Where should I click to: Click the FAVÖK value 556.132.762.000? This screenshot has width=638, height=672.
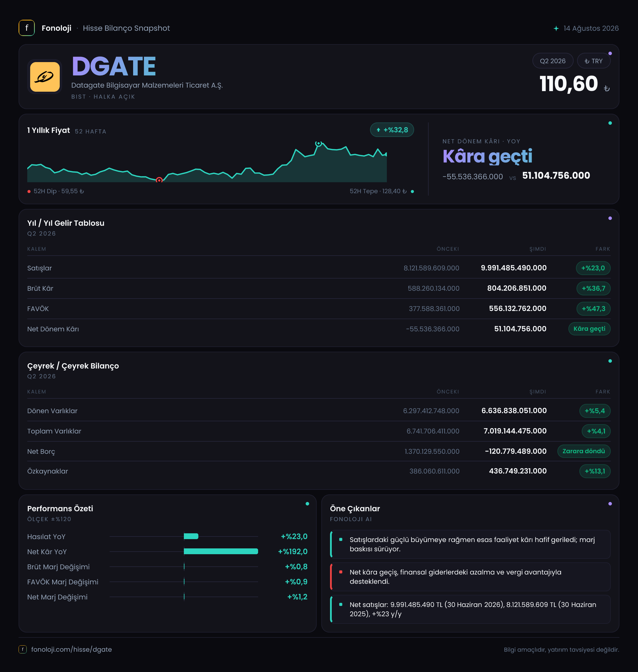tap(518, 309)
